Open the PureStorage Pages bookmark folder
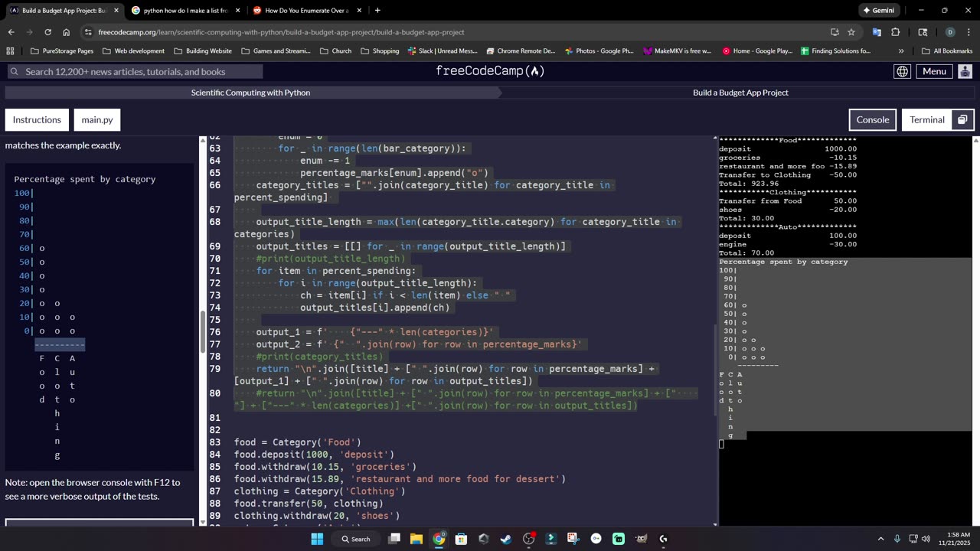This screenshot has height=551, width=980. click(x=62, y=51)
